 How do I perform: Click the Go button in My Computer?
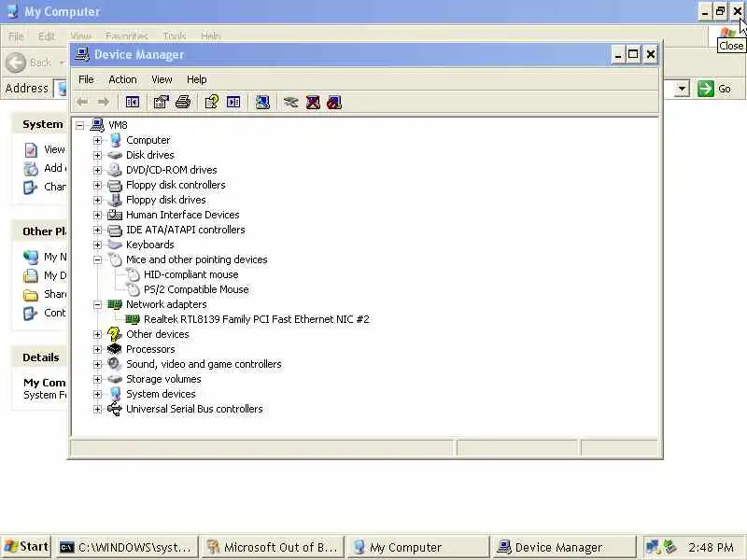714,89
